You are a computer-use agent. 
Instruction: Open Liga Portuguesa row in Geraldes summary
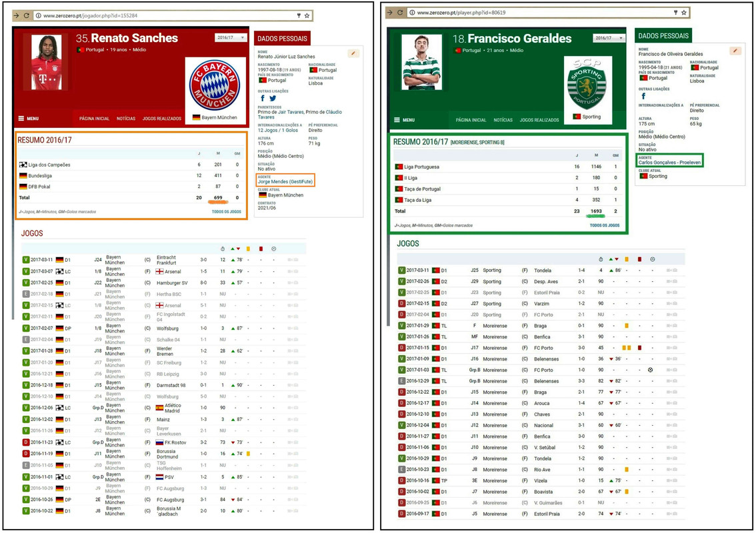pos(507,167)
